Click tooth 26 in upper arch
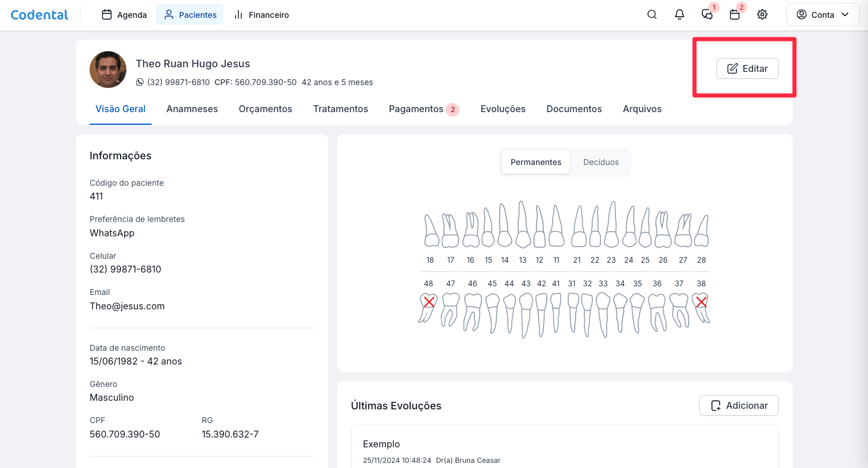 663,230
